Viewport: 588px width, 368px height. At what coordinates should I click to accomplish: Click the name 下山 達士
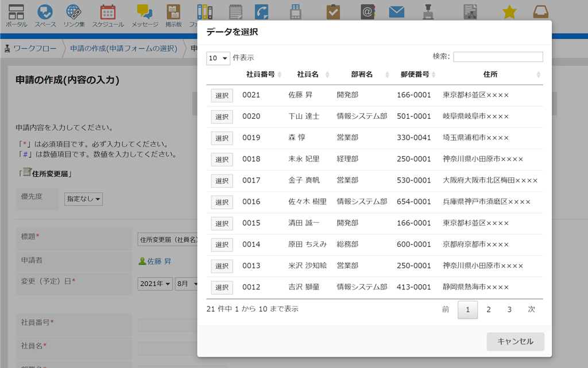coord(304,117)
